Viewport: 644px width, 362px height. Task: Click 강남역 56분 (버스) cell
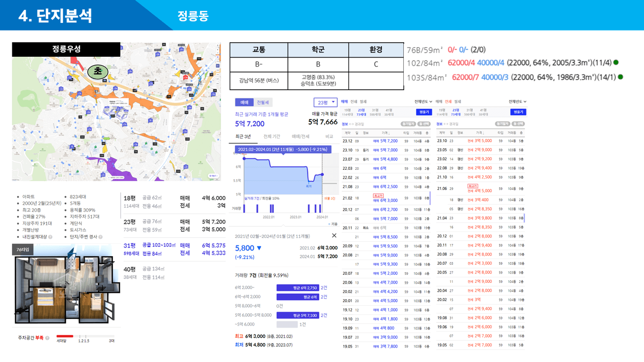tap(259, 80)
